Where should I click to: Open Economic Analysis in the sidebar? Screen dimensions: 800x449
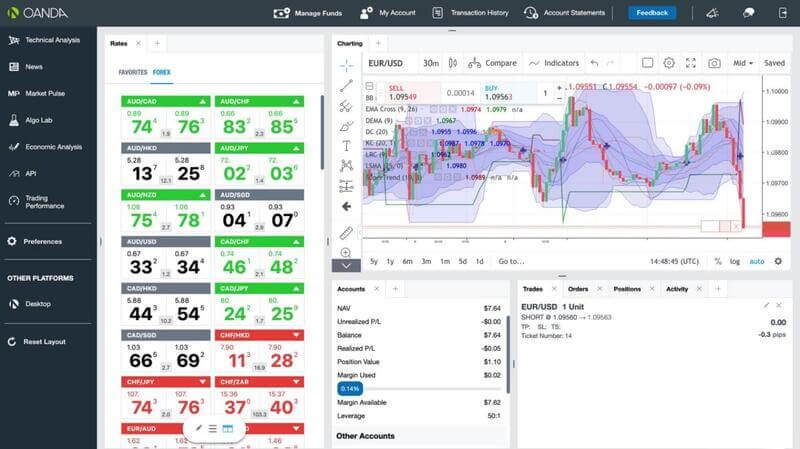coord(45,147)
